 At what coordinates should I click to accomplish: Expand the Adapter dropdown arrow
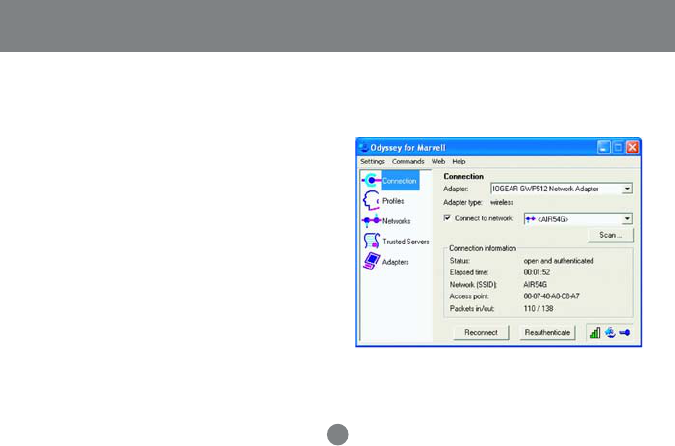[x=627, y=189]
